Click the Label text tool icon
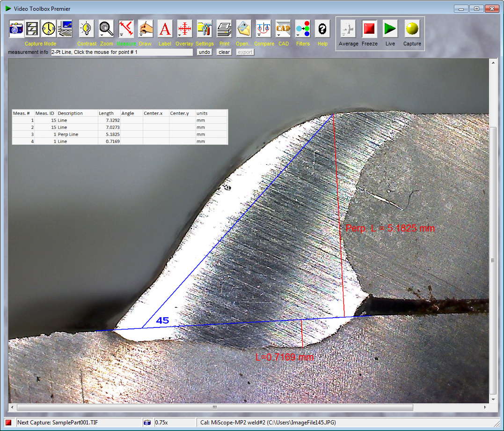 [165, 29]
